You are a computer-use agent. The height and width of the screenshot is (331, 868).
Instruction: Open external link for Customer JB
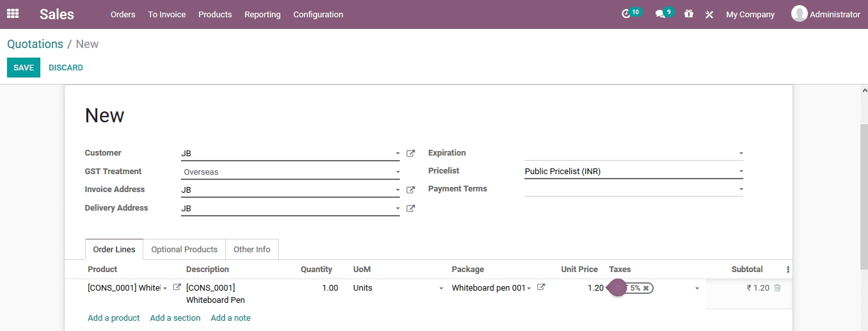click(411, 154)
